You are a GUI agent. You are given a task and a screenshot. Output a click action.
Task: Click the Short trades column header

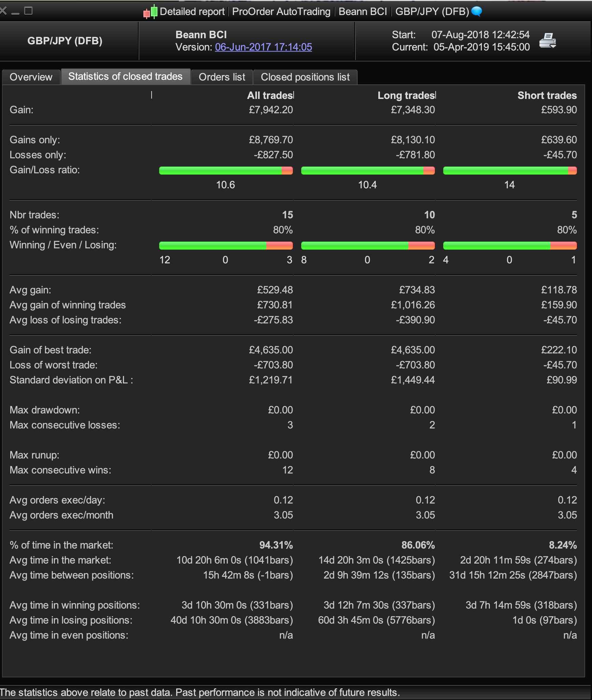(547, 96)
